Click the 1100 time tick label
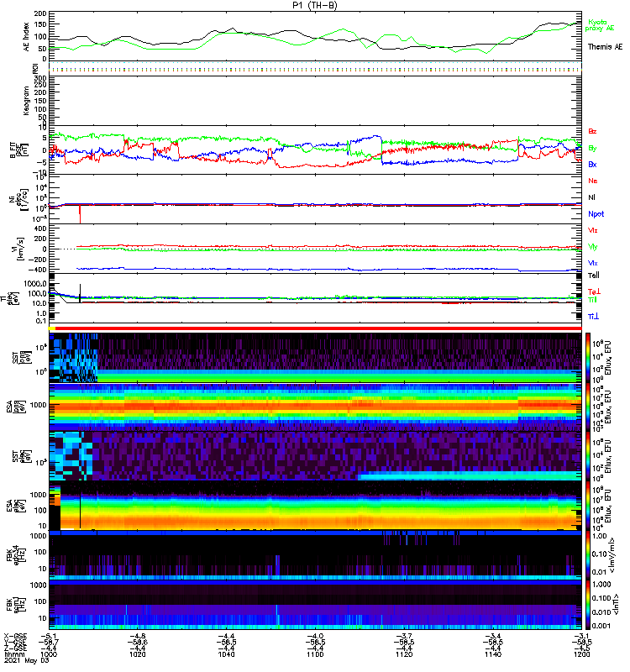The image size is (630, 672). 315,654
